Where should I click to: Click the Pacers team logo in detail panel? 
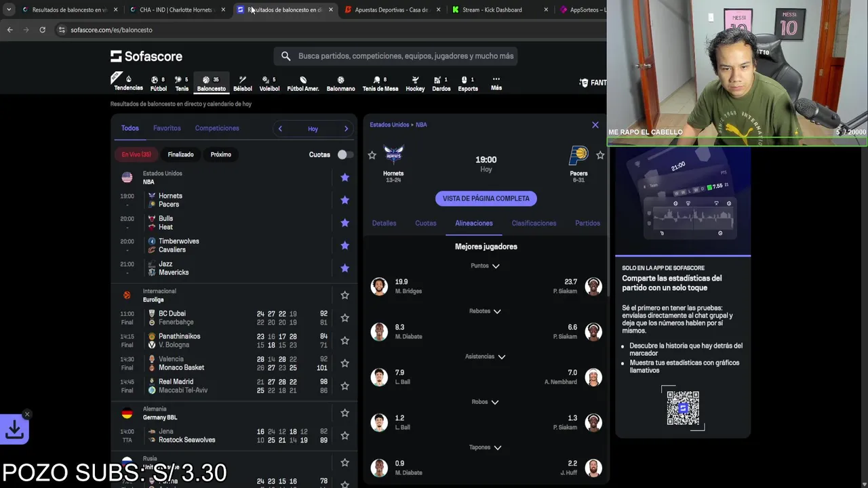point(578,155)
